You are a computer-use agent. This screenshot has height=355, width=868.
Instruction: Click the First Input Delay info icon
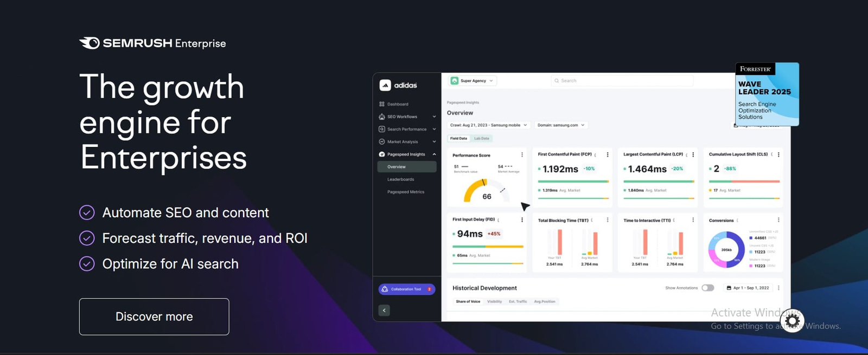click(x=499, y=220)
